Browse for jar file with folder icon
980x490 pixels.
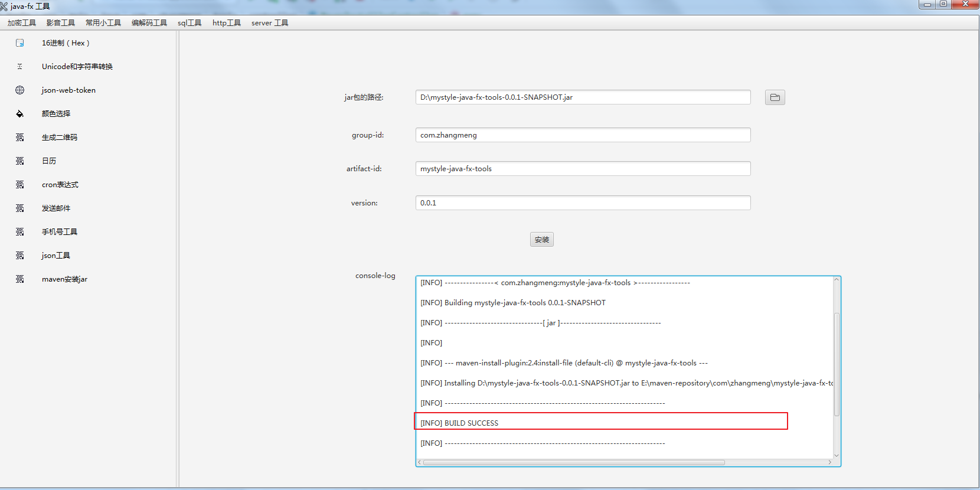coord(775,97)
